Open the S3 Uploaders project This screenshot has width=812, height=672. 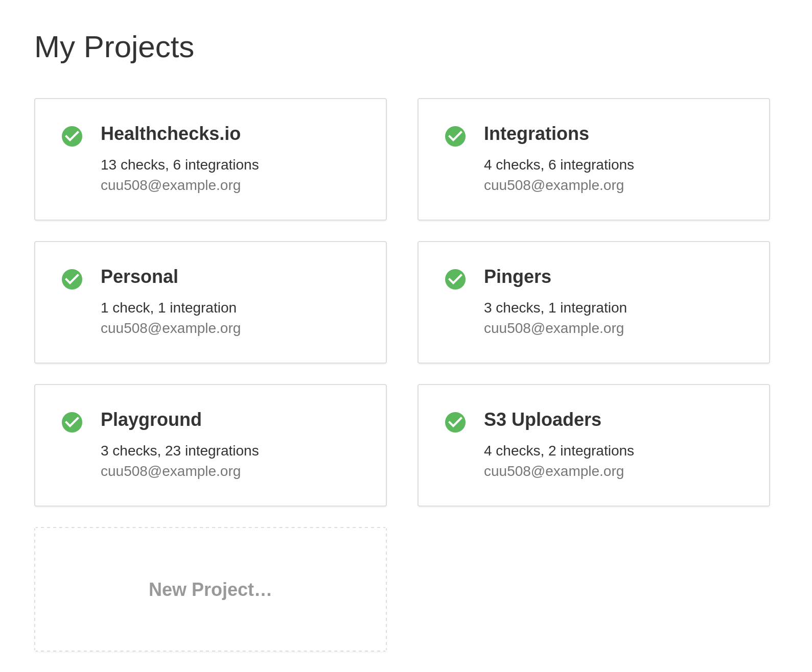[x=542, y=420]
